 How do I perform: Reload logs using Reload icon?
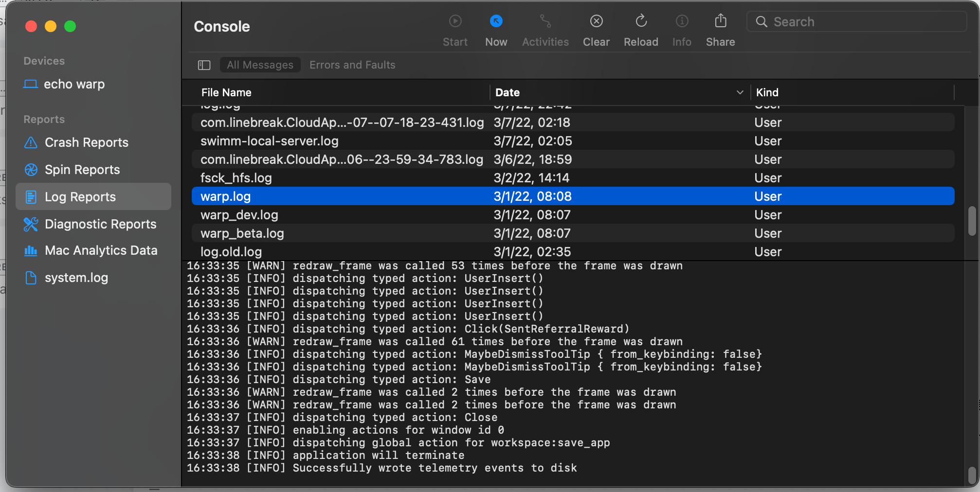point(641,21)
